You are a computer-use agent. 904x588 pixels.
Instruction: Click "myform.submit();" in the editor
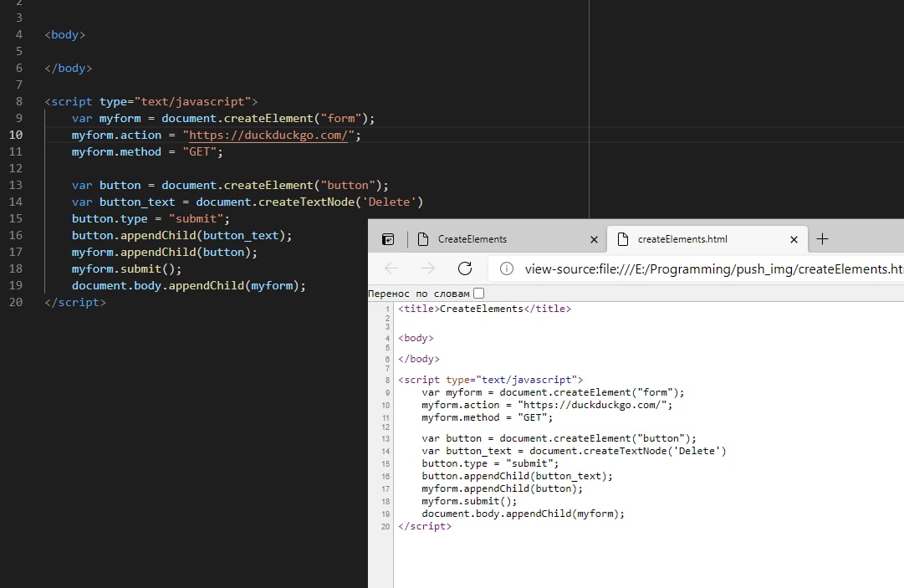(126, 269)
